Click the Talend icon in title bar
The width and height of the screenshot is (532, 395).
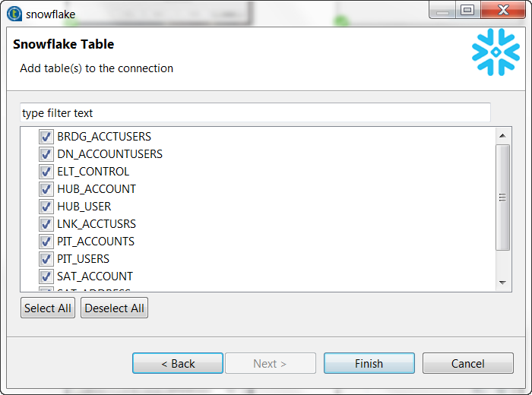[x=14, y=13]
